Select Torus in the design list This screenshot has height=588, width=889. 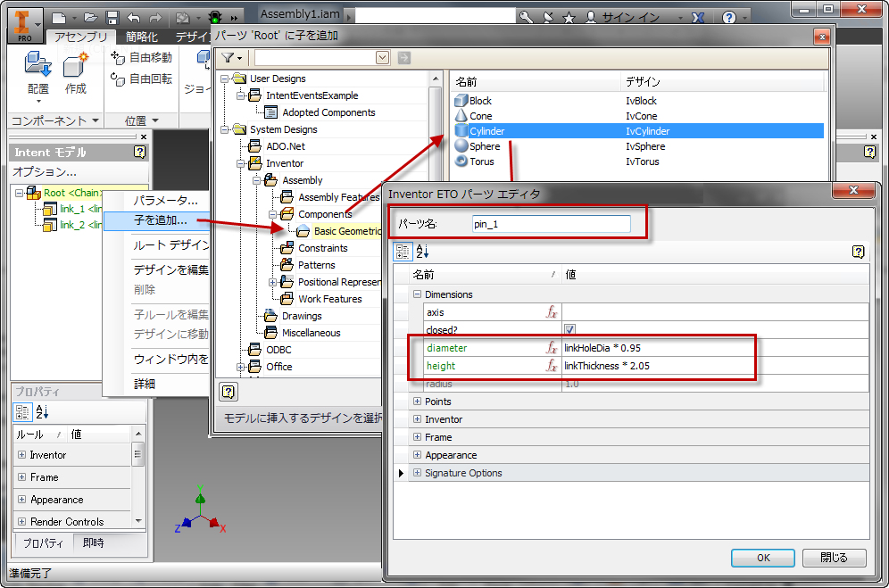click(639, 161)
